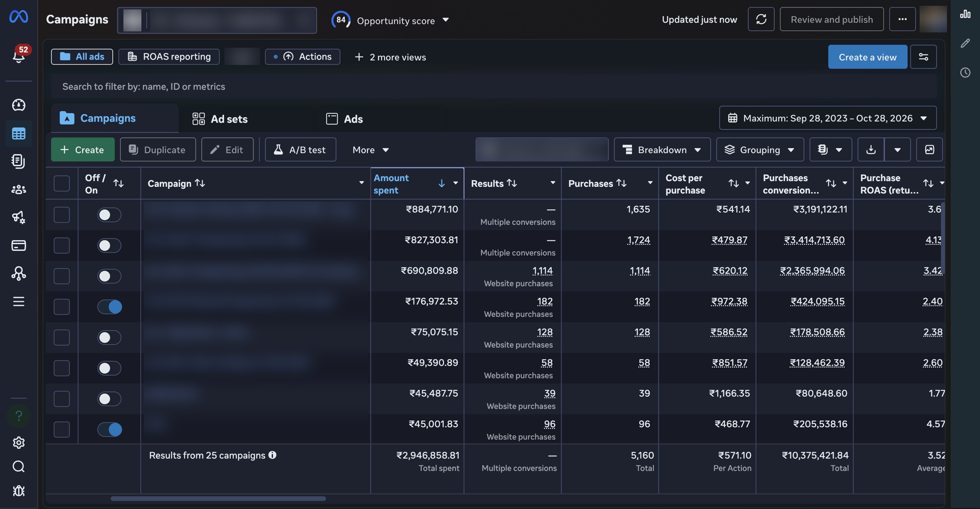
Task: Click the billing card icon in sidebar
Action: (x=19, y=245)
